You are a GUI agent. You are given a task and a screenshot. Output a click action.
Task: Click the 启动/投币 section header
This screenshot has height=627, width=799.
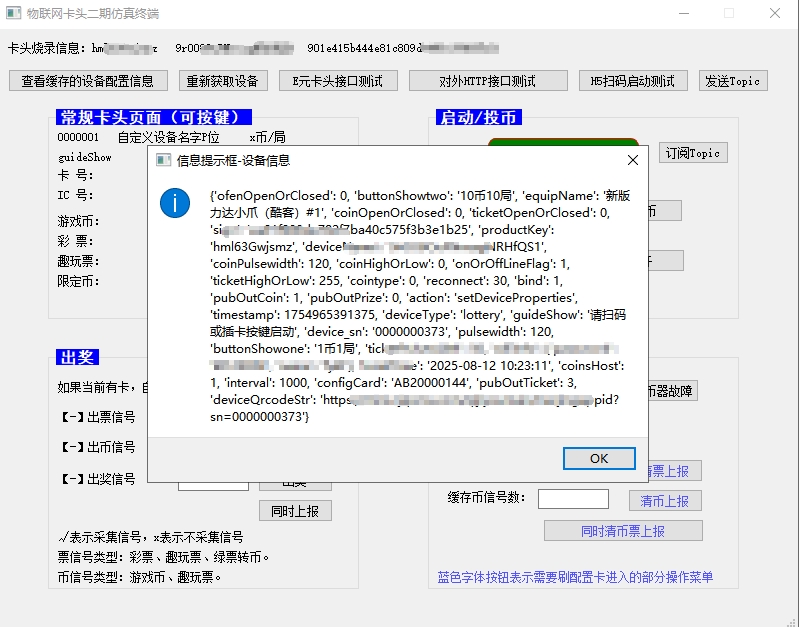[478, 117]
